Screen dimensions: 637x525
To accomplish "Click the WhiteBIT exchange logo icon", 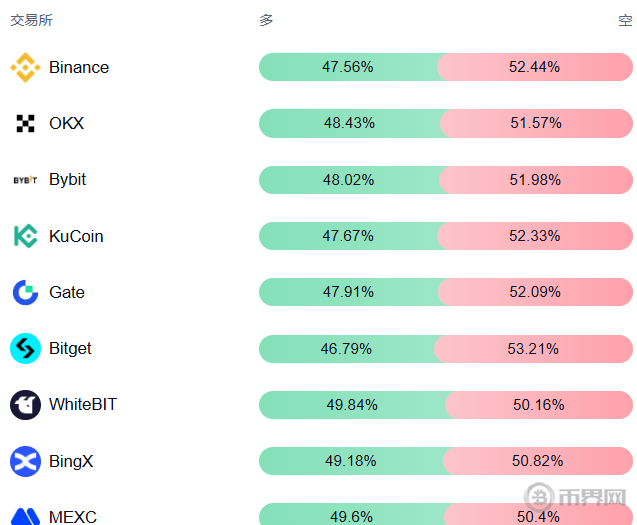I will (x=25, y=405).
